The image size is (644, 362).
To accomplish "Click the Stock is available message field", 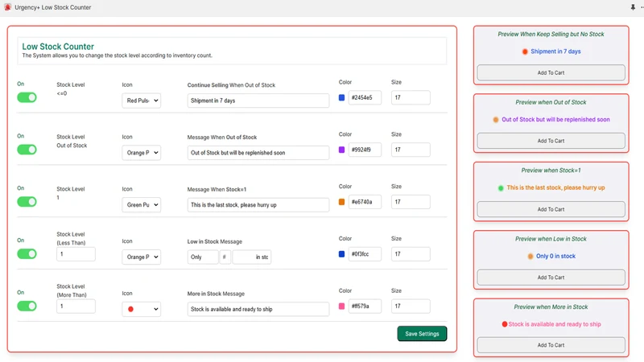I will [258, 309].
